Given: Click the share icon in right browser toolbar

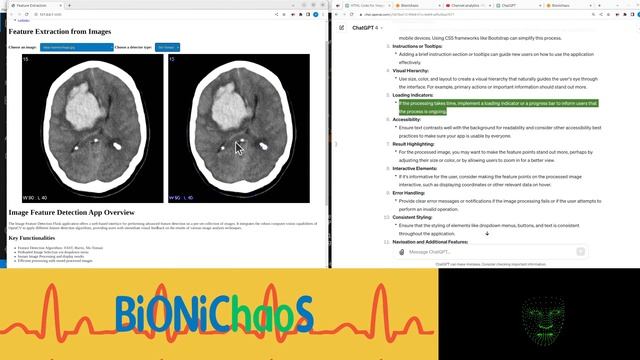Looking at the screenshot, I should pyautogui.click(x=601, y=14).
